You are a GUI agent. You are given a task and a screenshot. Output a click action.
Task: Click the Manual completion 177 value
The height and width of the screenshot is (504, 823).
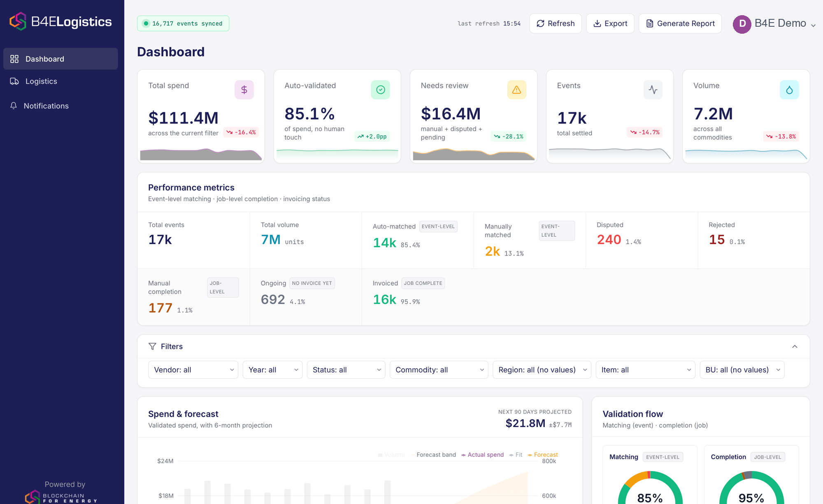click(160, 308)
